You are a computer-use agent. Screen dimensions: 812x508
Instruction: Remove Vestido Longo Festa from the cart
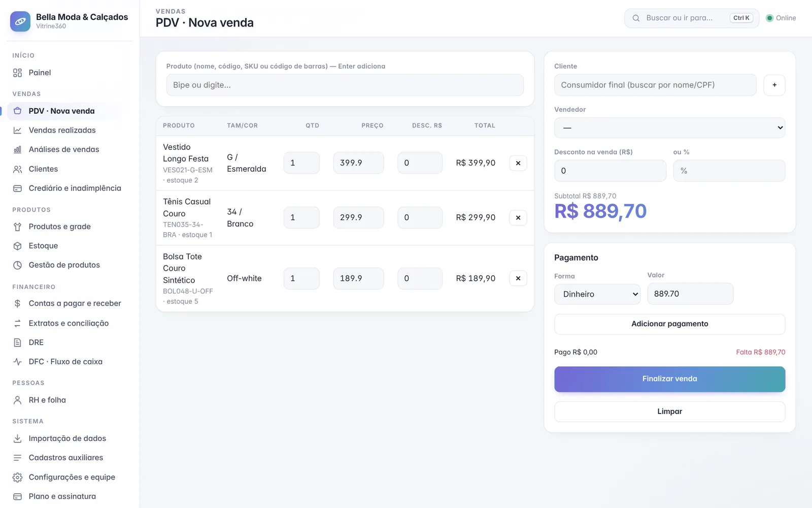tap(518, 163)
